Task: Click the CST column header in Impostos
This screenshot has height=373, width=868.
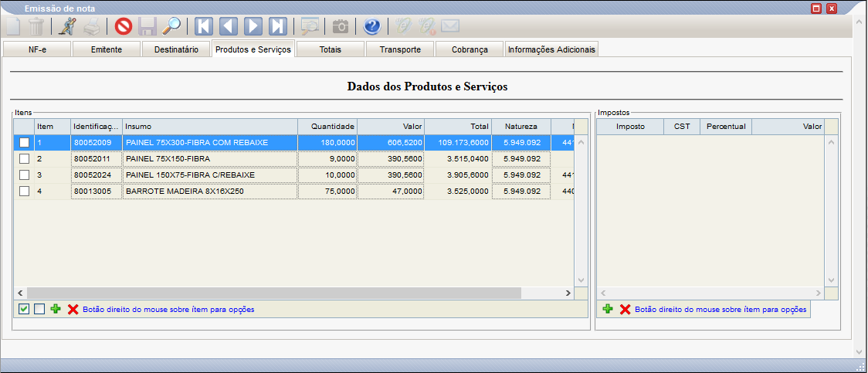Action: coord(682,127)
